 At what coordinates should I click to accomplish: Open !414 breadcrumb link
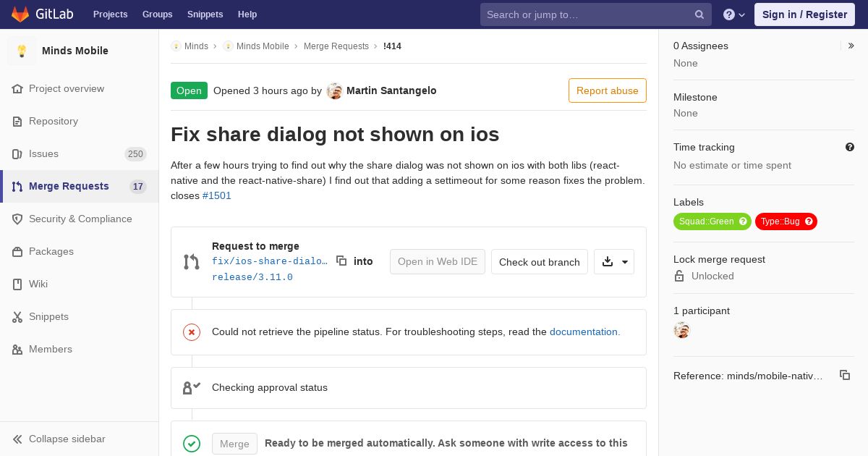(x=392, y=46)
